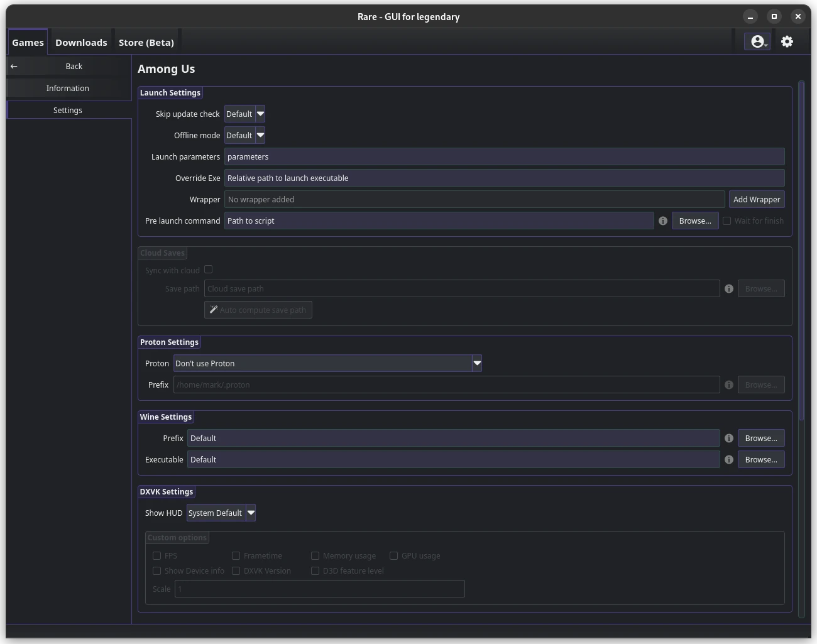The height and width of the screenshot is (644, 817).
Task: Click info icon beside Cloud save path
Action: click(729, 288)
